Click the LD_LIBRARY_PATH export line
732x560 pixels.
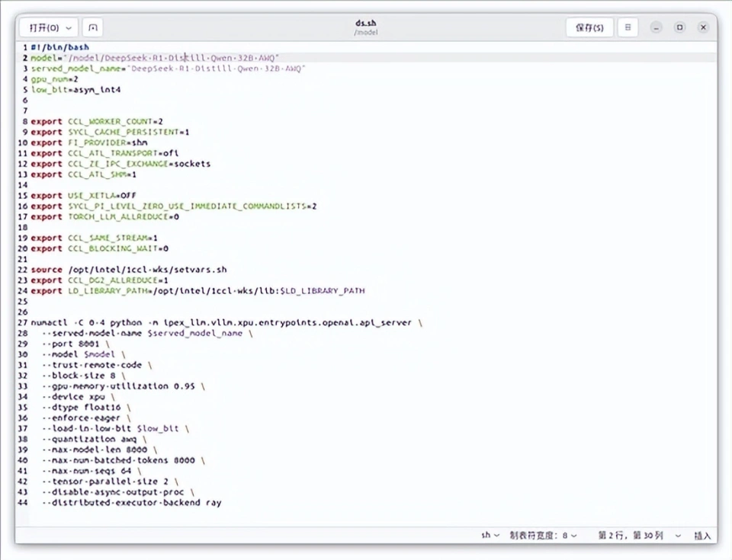(x=198, y=291)
